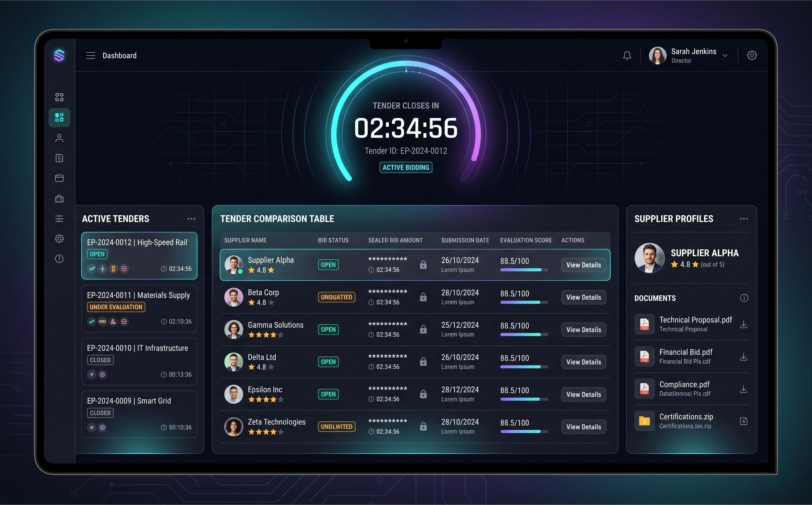
Task: Open the hamburger menu beside Dashboard
Action: [x=91, y=55]
